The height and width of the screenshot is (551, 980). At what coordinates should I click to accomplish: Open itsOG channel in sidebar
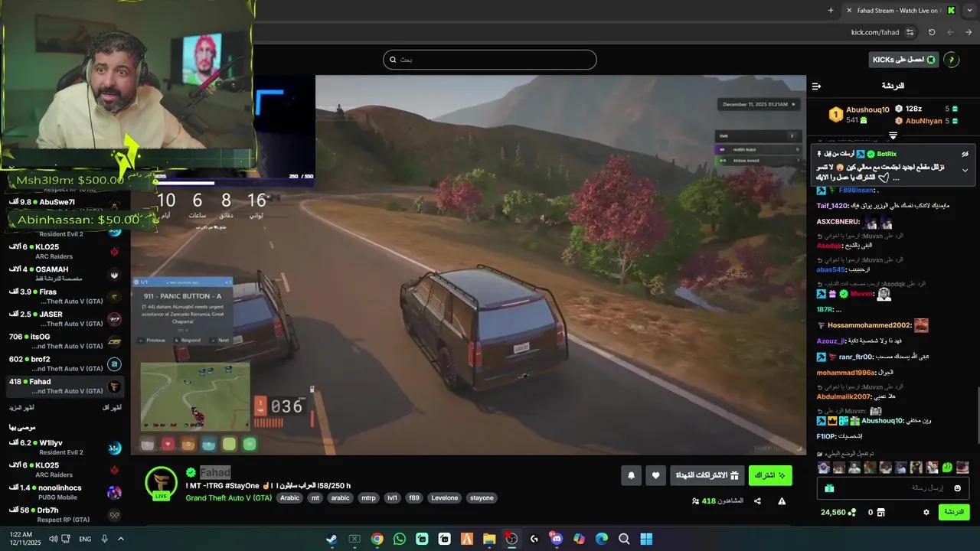pyautogui.click(x=64, y=341)
